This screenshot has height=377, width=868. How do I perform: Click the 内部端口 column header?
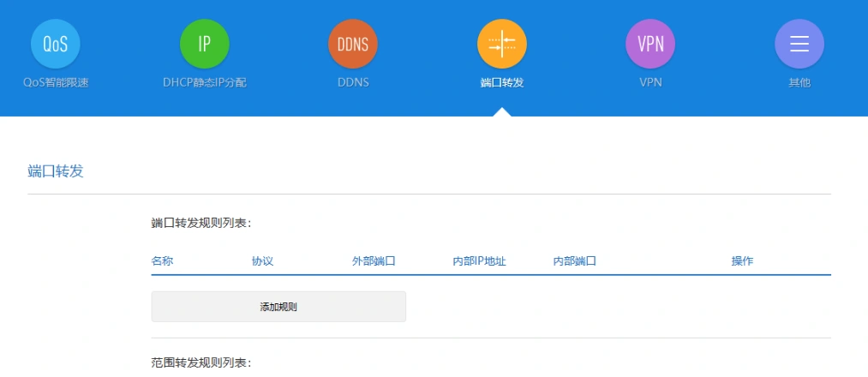[x=574, y=260]
